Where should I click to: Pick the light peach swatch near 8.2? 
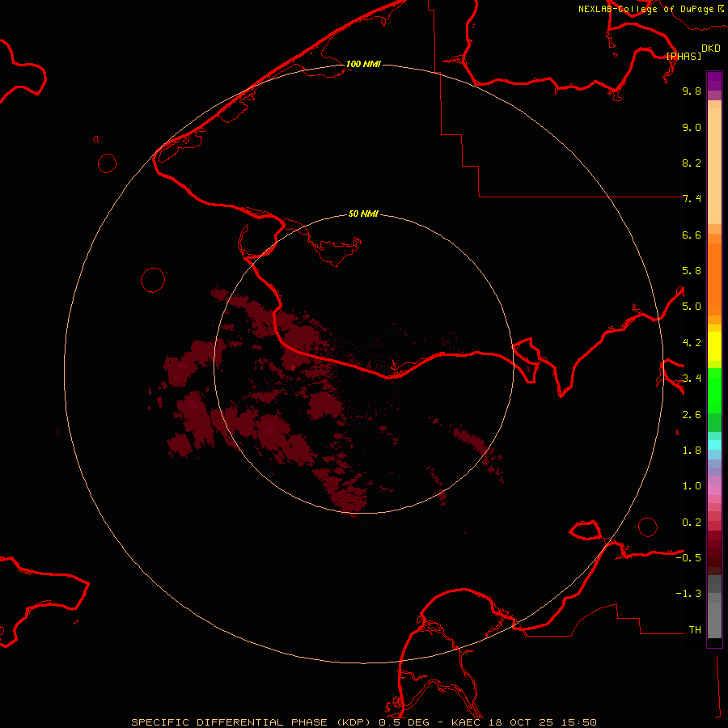[x=714, y=163]
